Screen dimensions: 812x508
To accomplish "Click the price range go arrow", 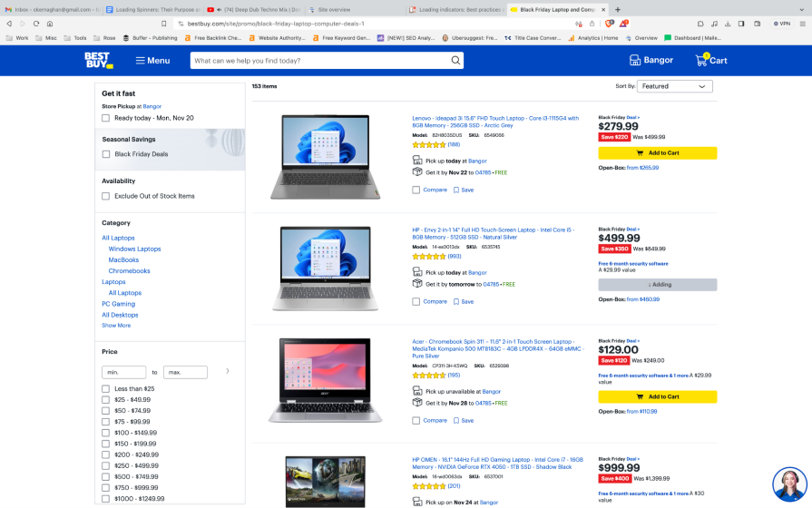I will click(227, 371).
